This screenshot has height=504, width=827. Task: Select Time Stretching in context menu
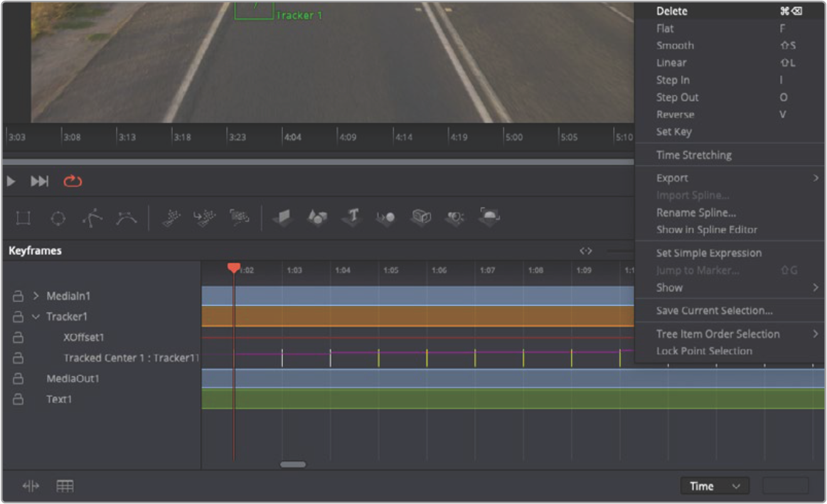(693, 155)
